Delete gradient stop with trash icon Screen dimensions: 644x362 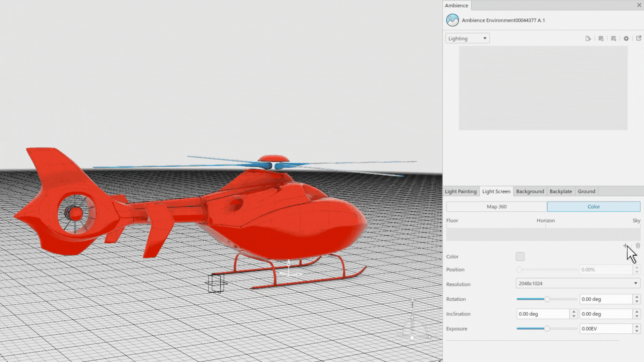638,246
